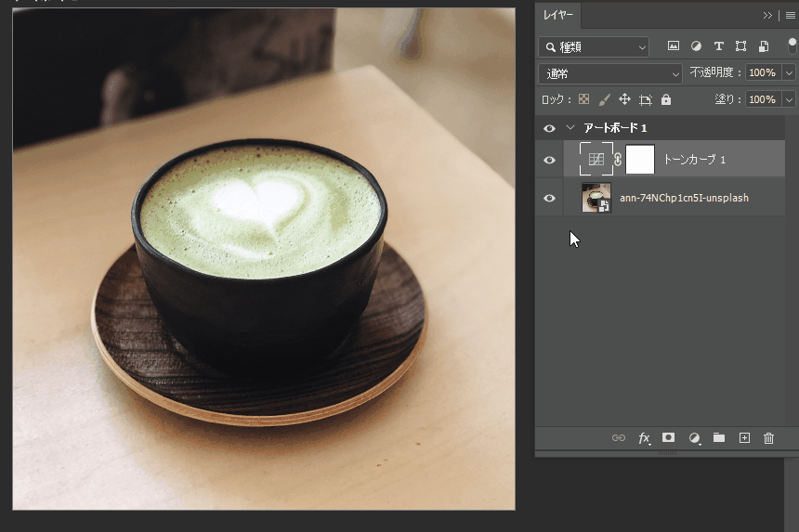
Task: Lock transparent pixels icon
Action: [584, 99]
